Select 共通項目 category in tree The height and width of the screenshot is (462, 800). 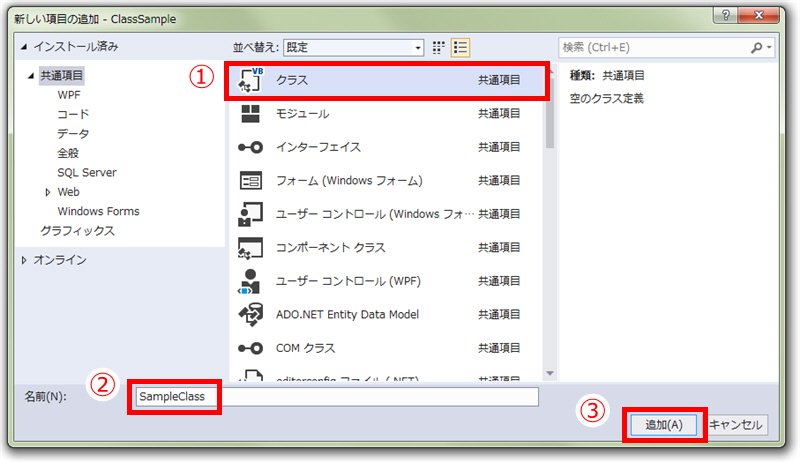[61, 75]
